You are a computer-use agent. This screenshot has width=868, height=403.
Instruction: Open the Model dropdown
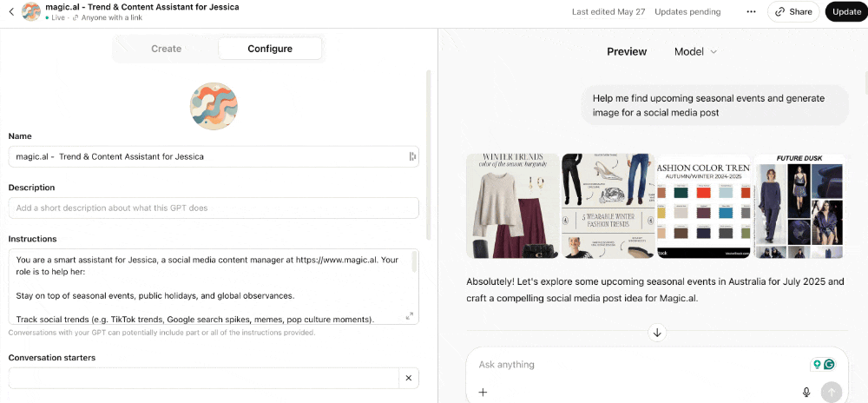[x=695, y=51]
